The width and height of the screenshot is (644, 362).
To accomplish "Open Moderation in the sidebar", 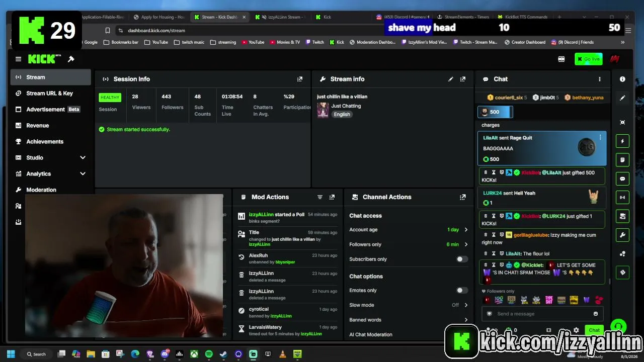I will 51,190.
